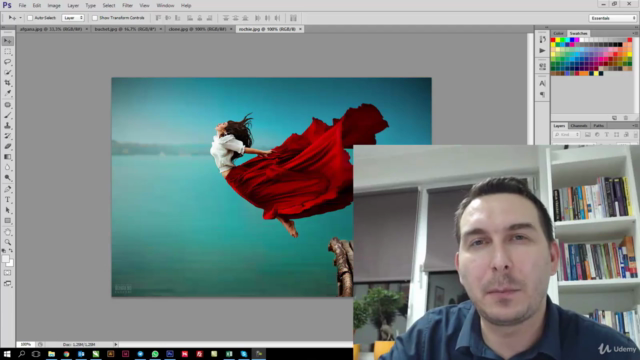The height and width of the screenshot is (360, 640).
Task: Open the Actions panel play icon
Action: tap(542, 51)
